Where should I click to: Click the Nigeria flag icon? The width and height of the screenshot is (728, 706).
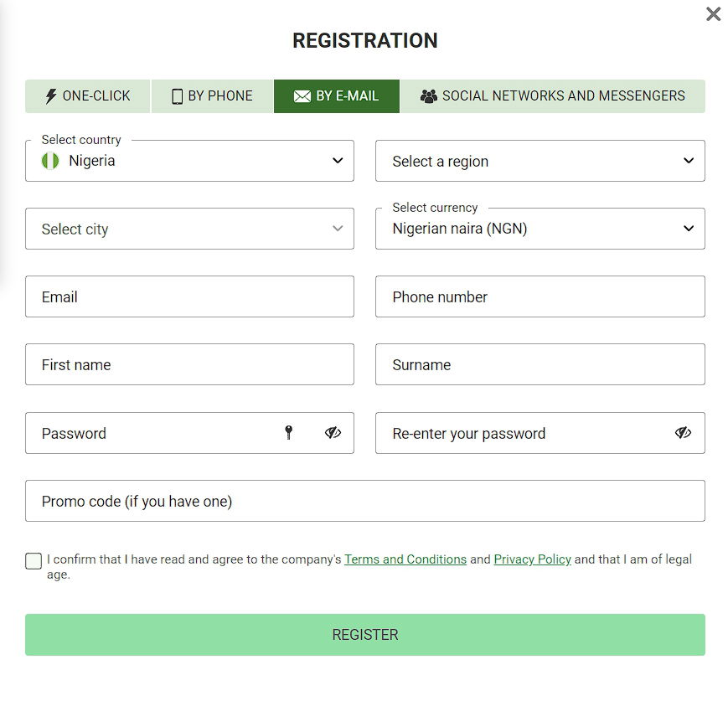[49, 161]
